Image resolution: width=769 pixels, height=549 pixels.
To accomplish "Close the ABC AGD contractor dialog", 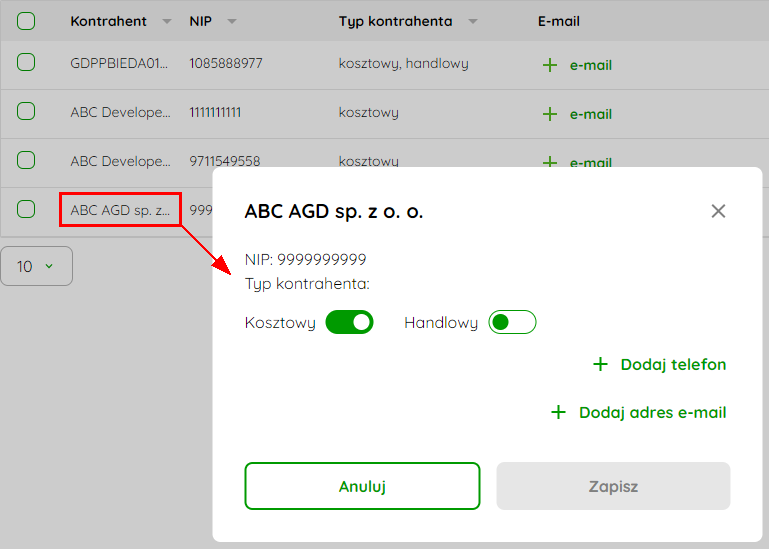I will coord(718,211).
